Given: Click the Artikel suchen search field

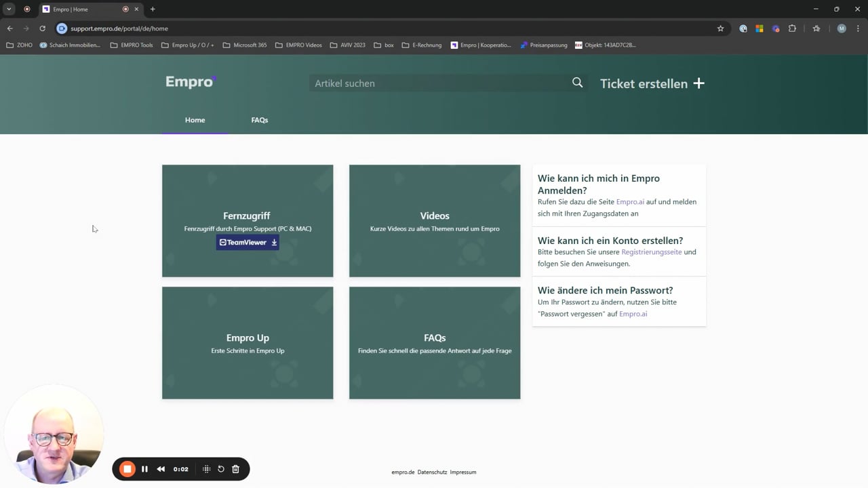Looking at the screenshot, I should [x=441, y=83].
